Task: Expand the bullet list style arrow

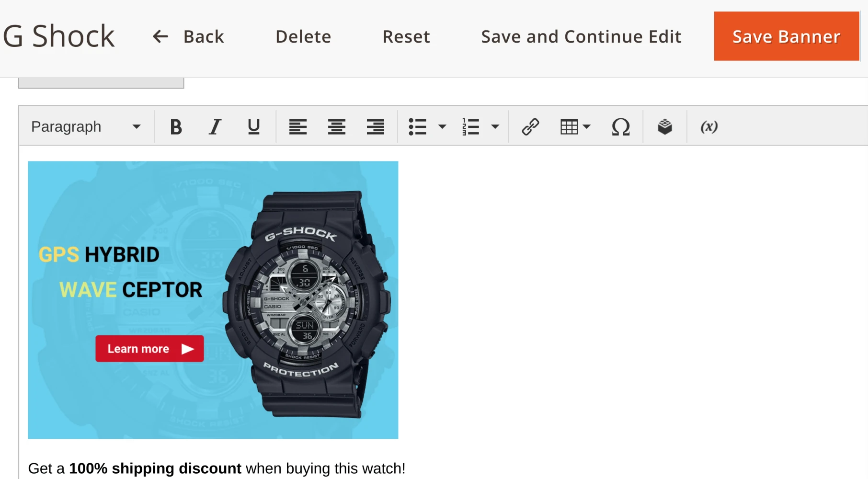Action: [x=442, y=127]
